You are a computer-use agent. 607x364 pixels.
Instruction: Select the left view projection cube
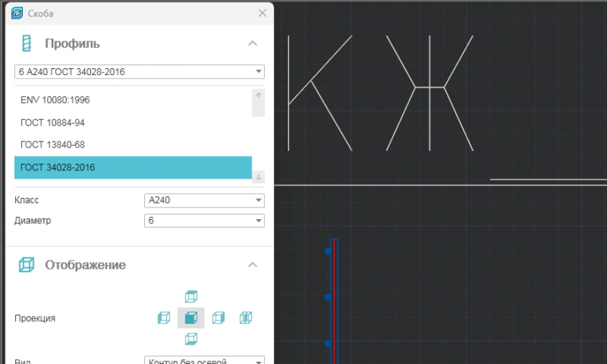pos(163,318)
